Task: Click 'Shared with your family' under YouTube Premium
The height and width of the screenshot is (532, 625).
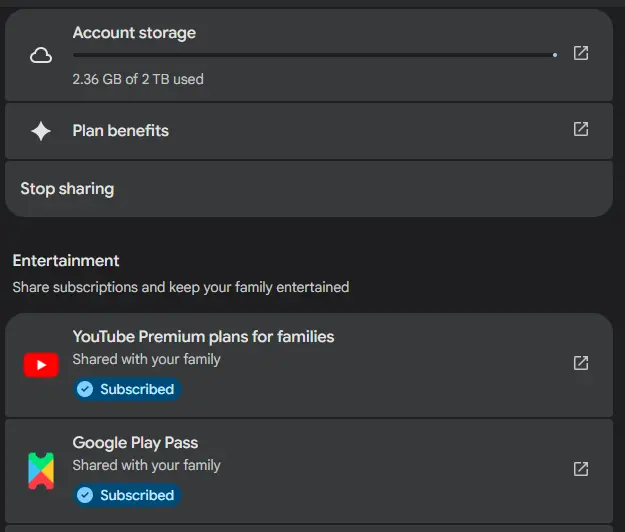Action: 146,359
